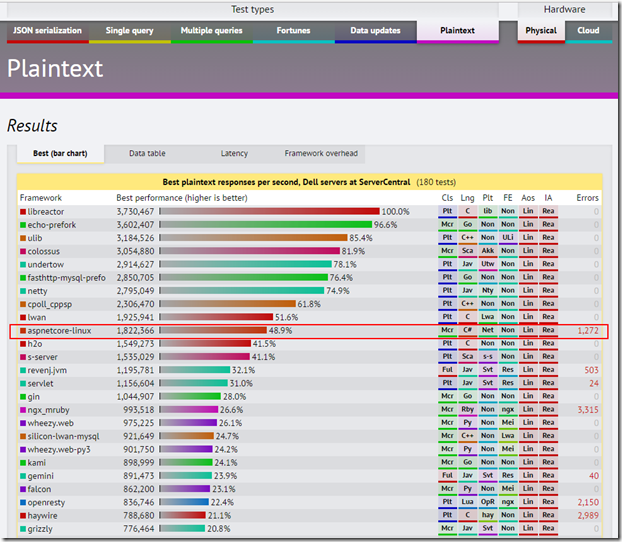View the Latency results tab
Screen dimensions: 622x542
[x=234, y=154]
